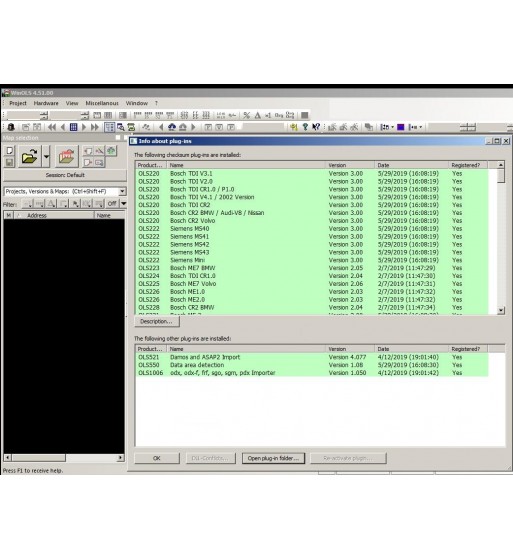The width and height of the screenshot is (513, 559).
Task: Click the yellow pin icon left of help
Action: pos(294,127)
